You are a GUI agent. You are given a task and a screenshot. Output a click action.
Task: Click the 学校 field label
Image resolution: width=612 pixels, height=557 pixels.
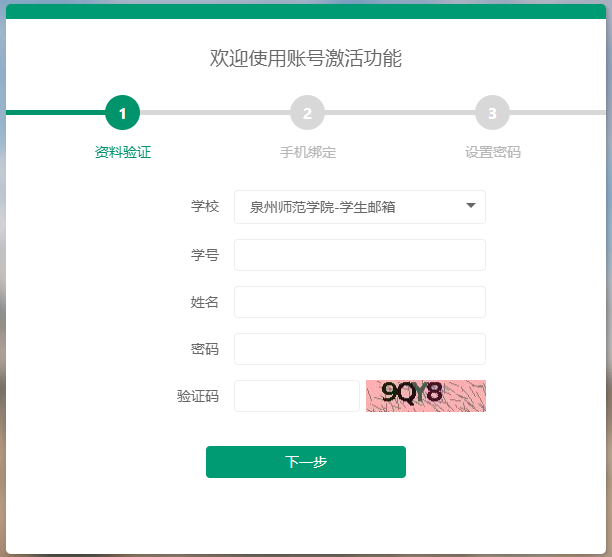[204, 207]
